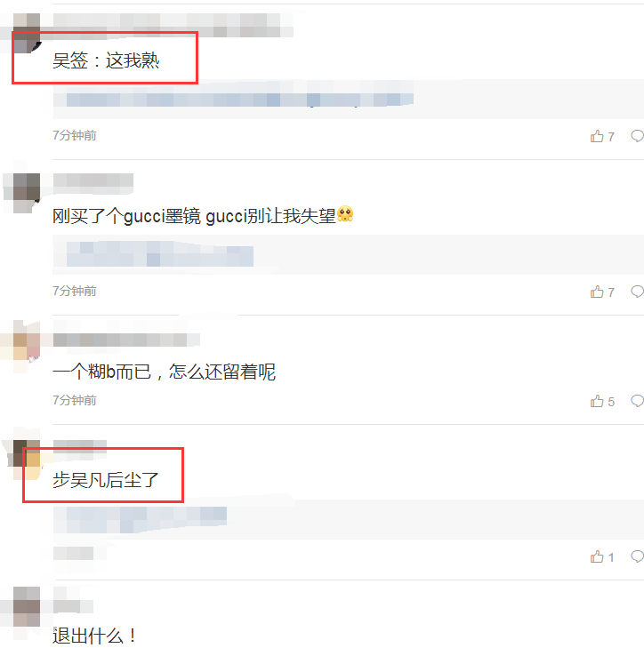Reply to the '一个糊b而已' comment
Screen dimensions: 644x648
[638, 401]
